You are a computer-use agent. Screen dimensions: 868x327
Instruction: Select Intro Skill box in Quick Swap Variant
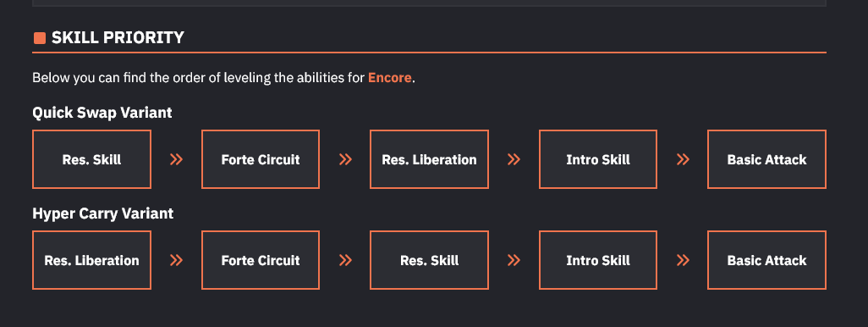598,159
